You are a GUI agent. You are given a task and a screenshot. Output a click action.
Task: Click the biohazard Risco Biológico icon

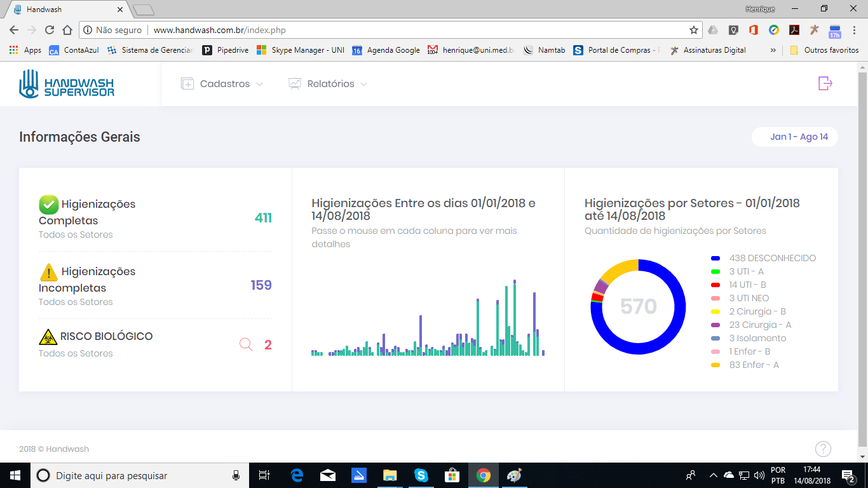48,337
